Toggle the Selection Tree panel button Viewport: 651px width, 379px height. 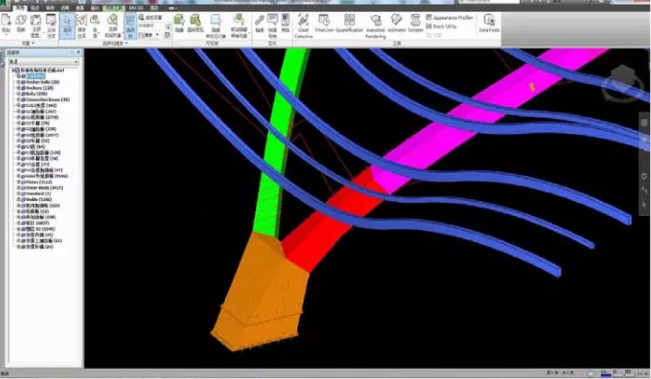click(130, 26)
